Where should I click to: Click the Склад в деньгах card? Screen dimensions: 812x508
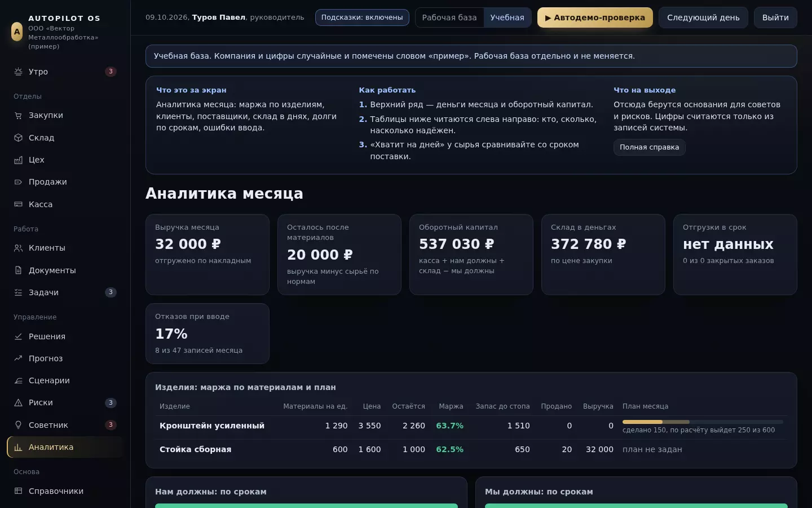603,255
